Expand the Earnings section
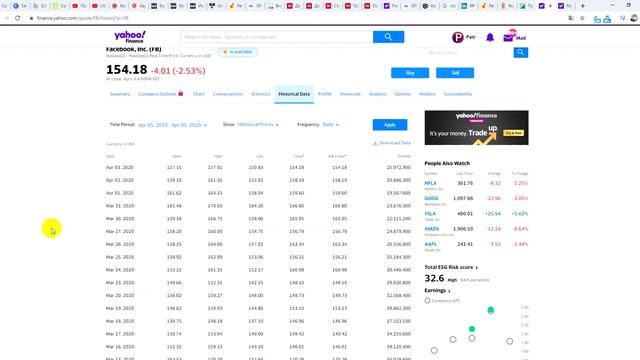 click(437, 291)
